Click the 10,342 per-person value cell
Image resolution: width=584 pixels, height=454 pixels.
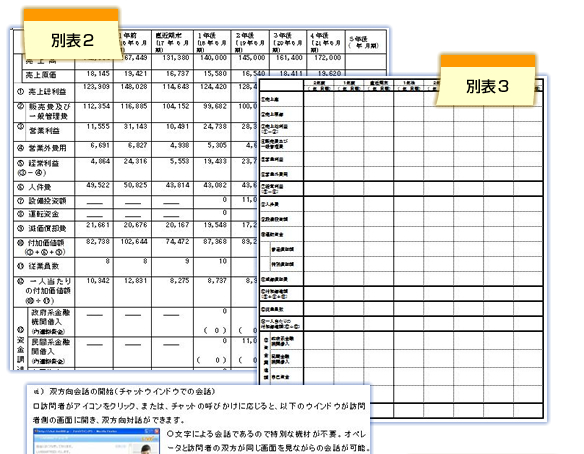[x=98, y=280]
